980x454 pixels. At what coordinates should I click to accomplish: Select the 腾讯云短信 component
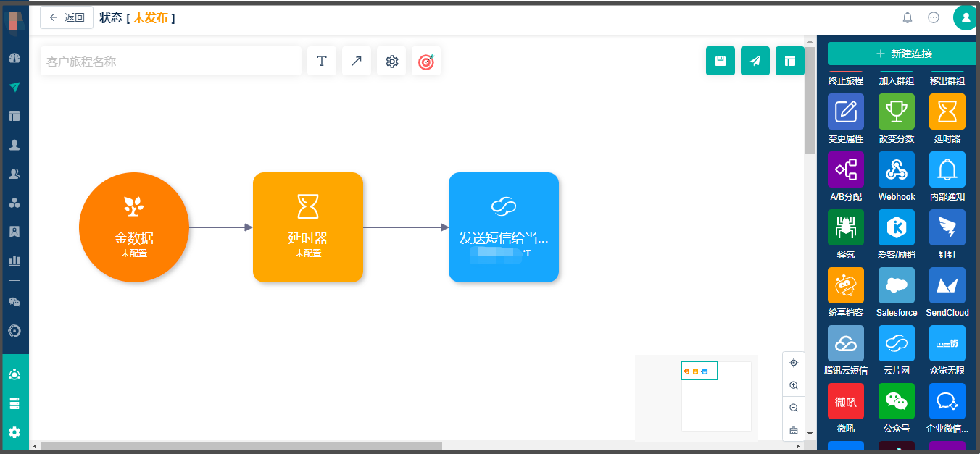coord(846,343)
